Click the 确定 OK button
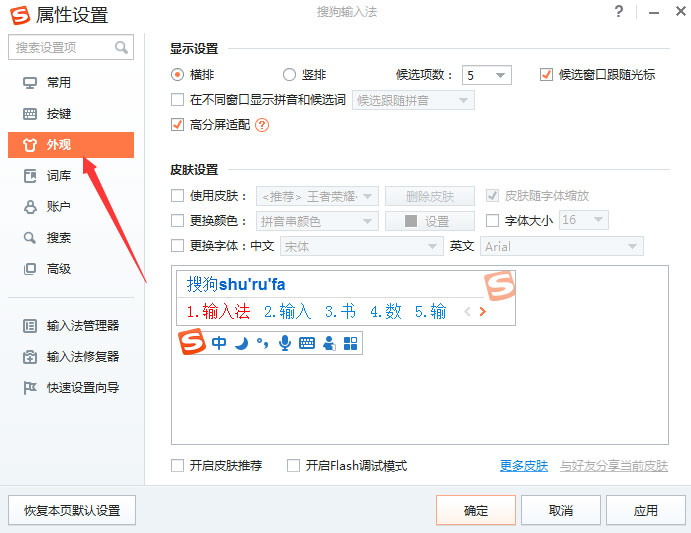Image resolution: width=691 pixels, height=533 pixels. (x=476, y=510)
